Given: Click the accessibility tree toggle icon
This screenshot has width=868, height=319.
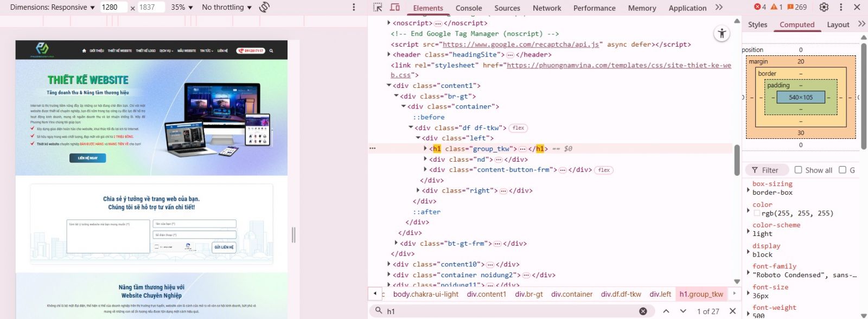Looking at the screenshot, I should (722, 34).
